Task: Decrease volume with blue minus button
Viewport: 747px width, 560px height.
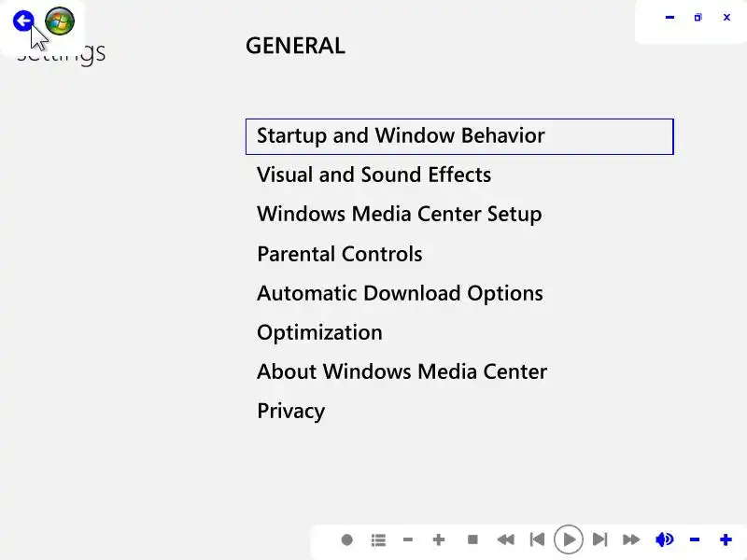Action: click(695, 539)
